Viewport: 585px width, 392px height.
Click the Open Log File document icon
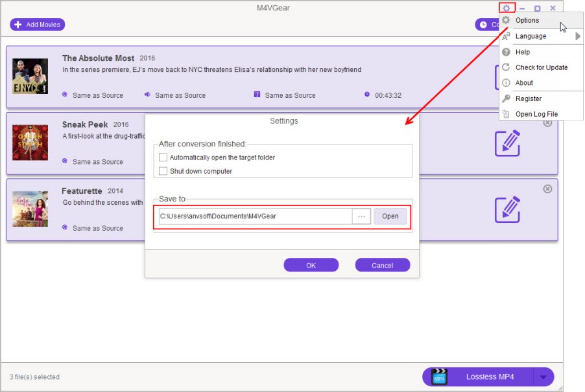click(506, 114)
